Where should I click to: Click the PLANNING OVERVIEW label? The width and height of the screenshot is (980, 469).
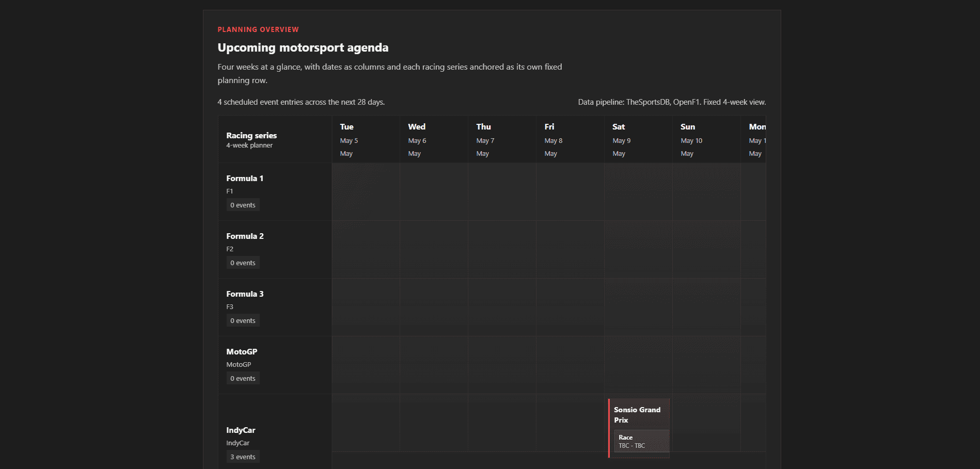[258, 29]
